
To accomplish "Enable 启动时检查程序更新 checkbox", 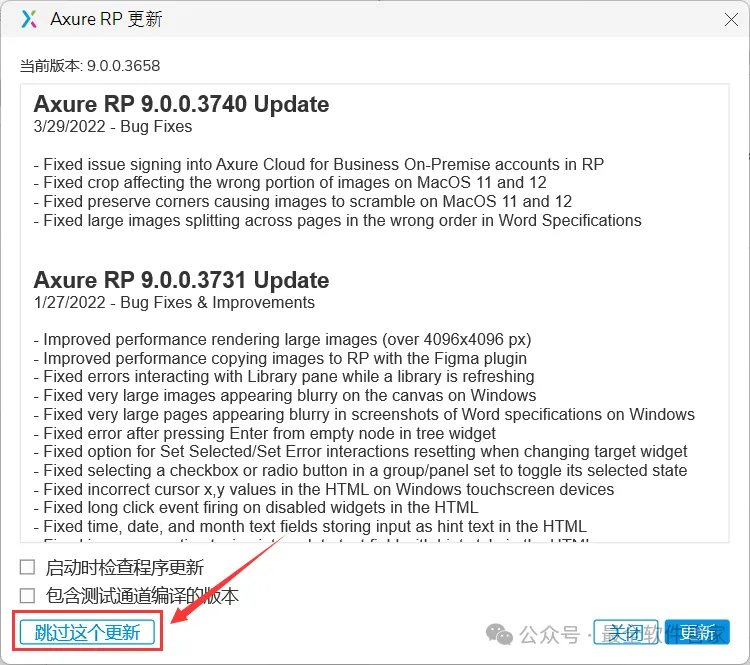I will tap(27, 567).
